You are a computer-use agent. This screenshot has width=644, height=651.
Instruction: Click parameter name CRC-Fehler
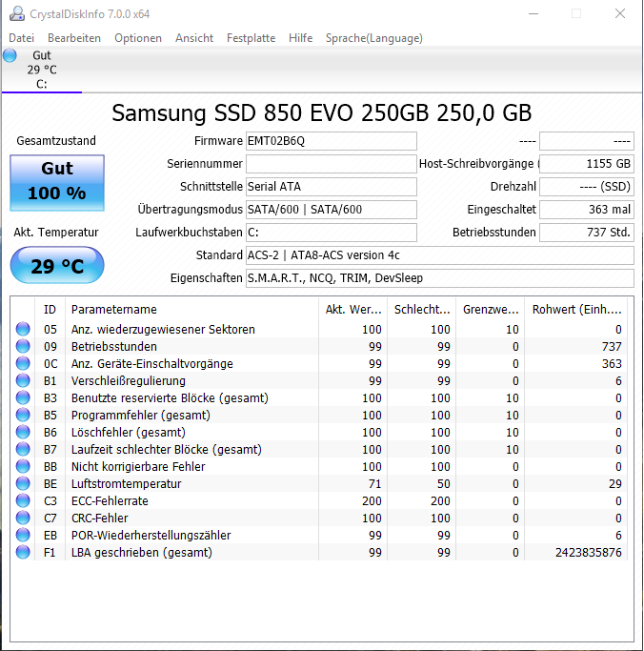[100, 519]
